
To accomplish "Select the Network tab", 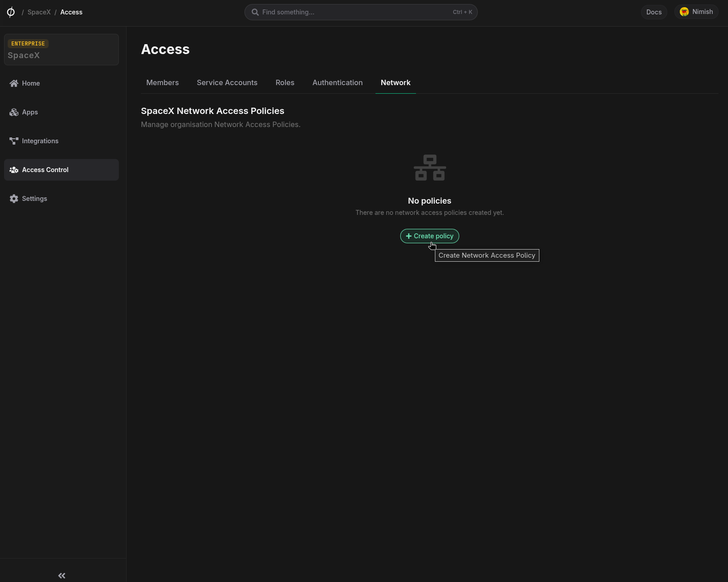I will [x=396, y=83].
